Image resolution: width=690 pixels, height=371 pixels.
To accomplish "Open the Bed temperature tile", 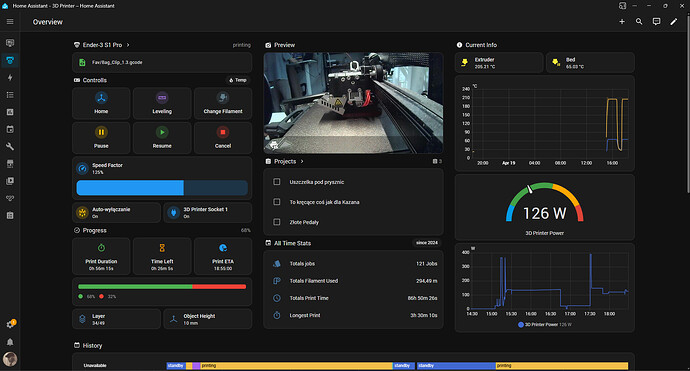I will click(590, 62).
